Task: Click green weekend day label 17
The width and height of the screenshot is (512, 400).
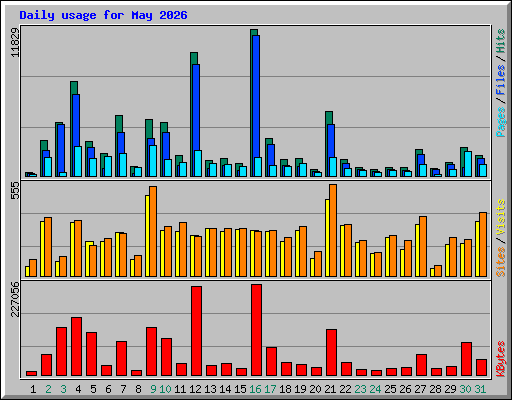Action: 270,389
